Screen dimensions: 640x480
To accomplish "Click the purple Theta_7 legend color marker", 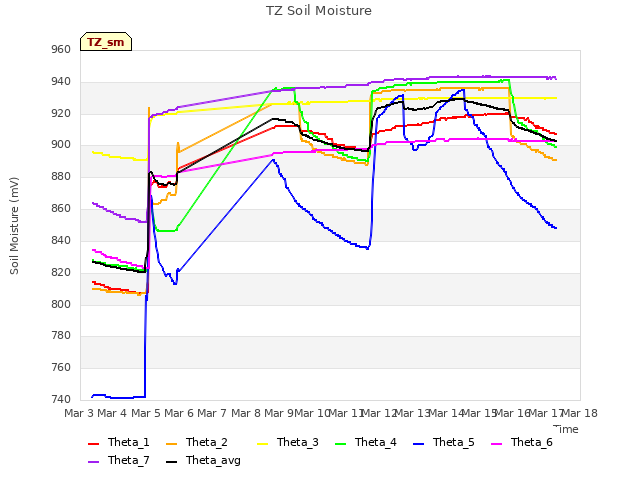I will pos(93,462).
